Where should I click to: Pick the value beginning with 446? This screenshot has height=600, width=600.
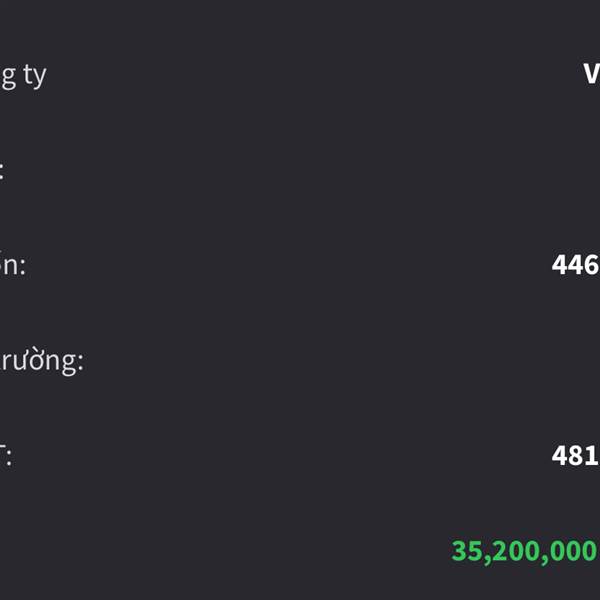(576, 264)
